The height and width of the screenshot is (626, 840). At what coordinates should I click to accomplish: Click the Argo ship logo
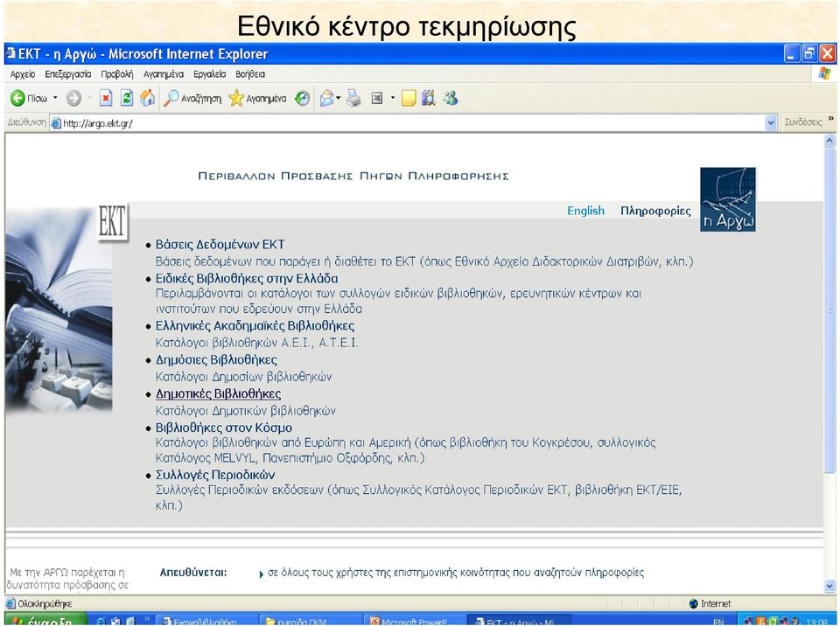727,199
